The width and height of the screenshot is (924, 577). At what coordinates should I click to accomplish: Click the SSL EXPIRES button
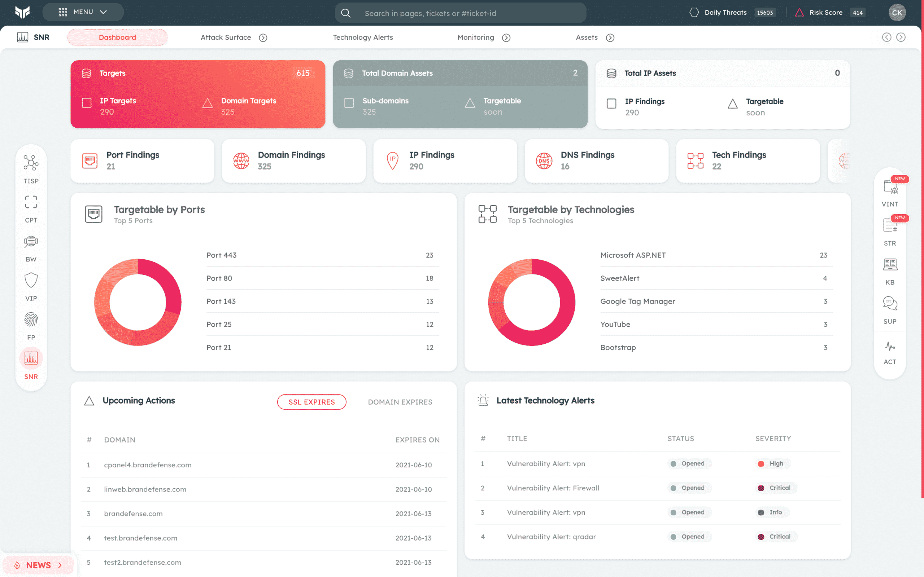[311, 402]
